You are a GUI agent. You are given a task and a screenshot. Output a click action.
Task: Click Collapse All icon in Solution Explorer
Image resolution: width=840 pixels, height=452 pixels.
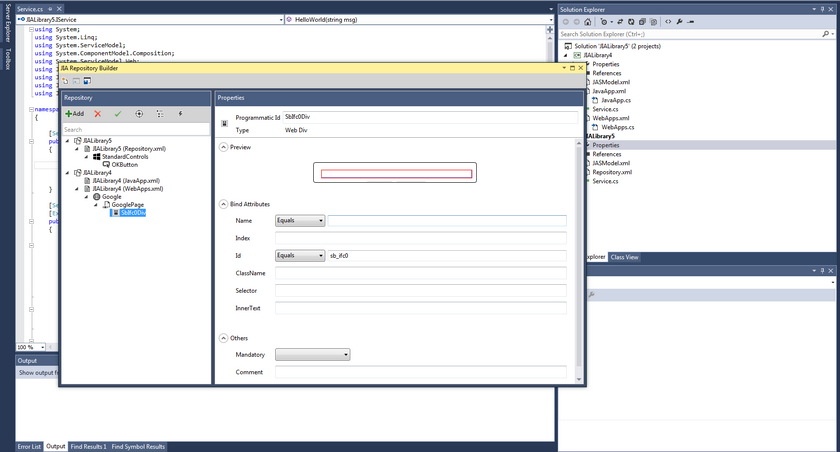[642, 22]
